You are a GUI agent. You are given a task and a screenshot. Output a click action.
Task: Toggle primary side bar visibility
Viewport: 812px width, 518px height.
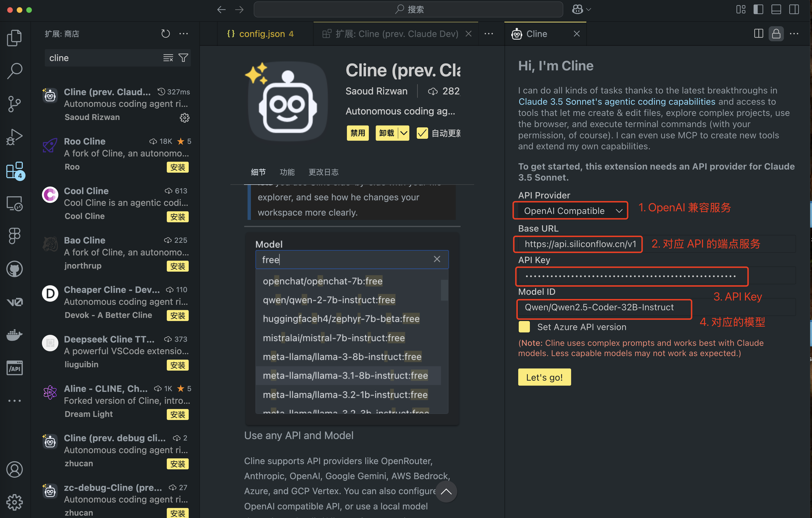click(758, 10)
